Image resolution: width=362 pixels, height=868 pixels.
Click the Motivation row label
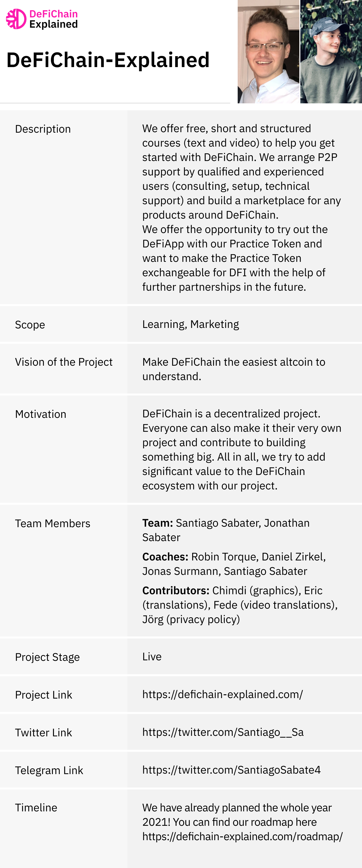click(x=41, y=414)
